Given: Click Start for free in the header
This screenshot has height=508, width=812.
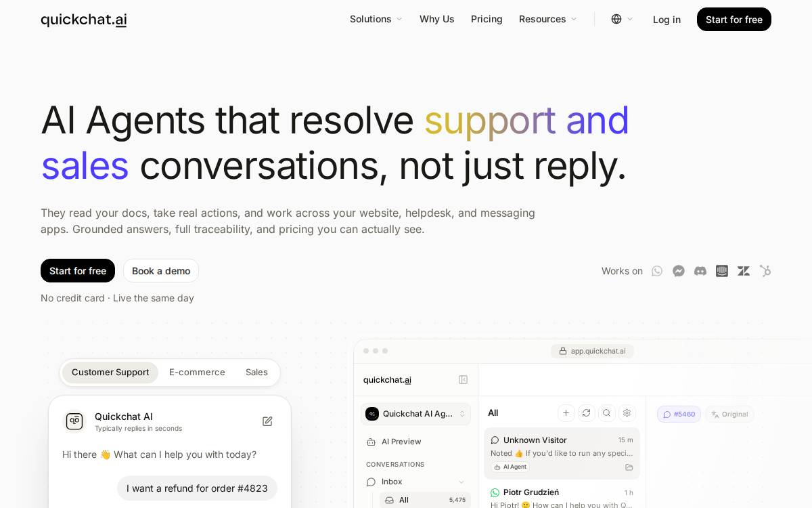Looking at the screenshot, I should (x=734, y=20).
